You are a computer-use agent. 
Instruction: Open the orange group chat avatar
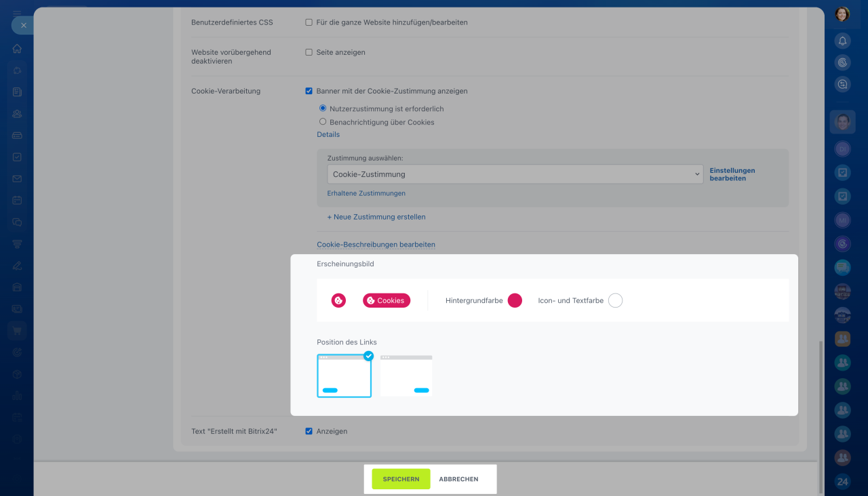(842, 338)
